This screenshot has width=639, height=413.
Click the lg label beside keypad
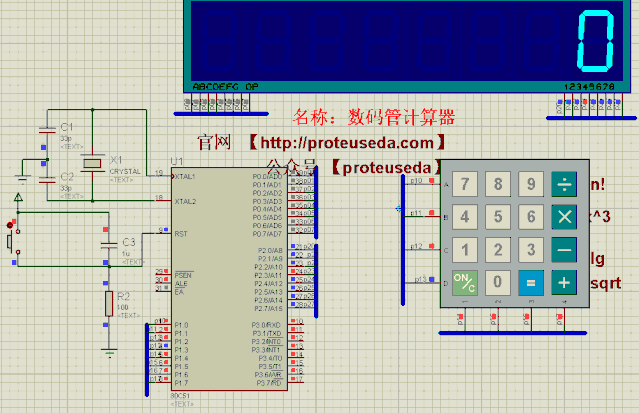598,259
